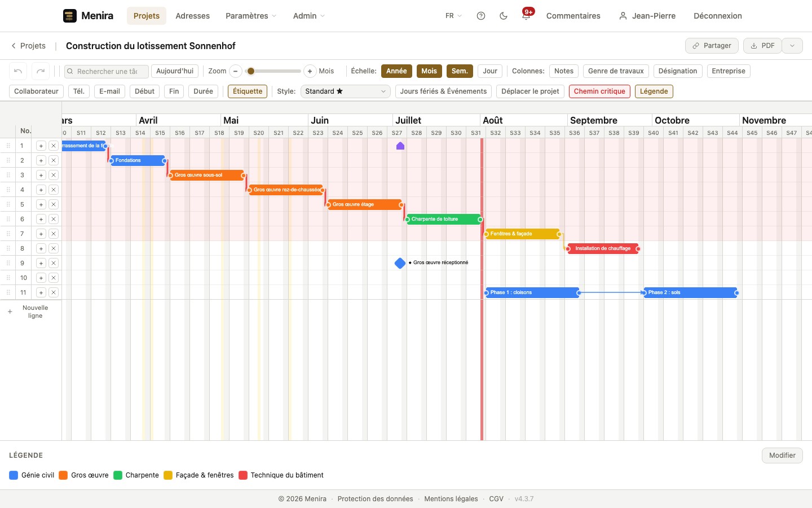The image size is (812, 508).
Task: Expand the PDF export options chevron
Action: (792, 46)
